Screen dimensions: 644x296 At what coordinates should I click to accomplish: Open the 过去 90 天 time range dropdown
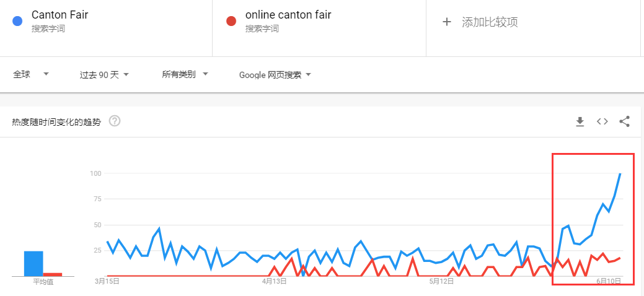(x=104, y=75)
